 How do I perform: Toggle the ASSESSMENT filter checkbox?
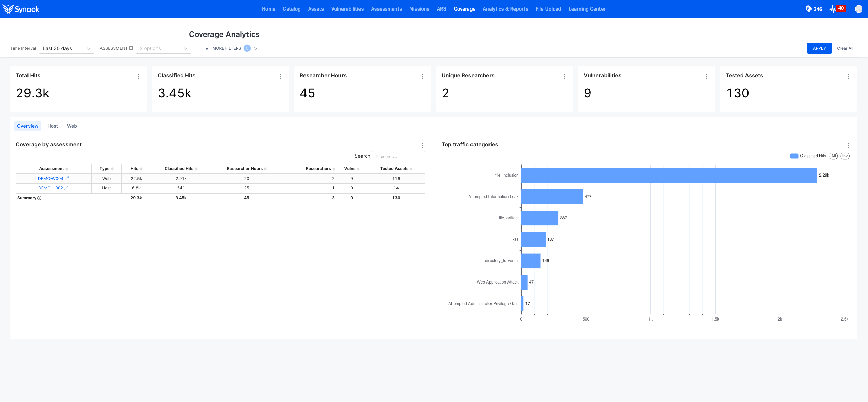coord(131,48)
